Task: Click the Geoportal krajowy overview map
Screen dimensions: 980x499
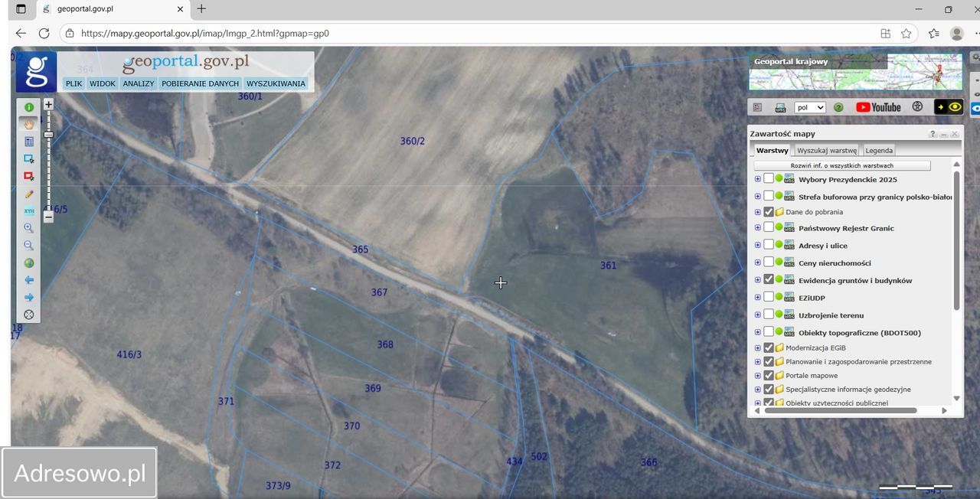Action: click(x=855, y=72)
